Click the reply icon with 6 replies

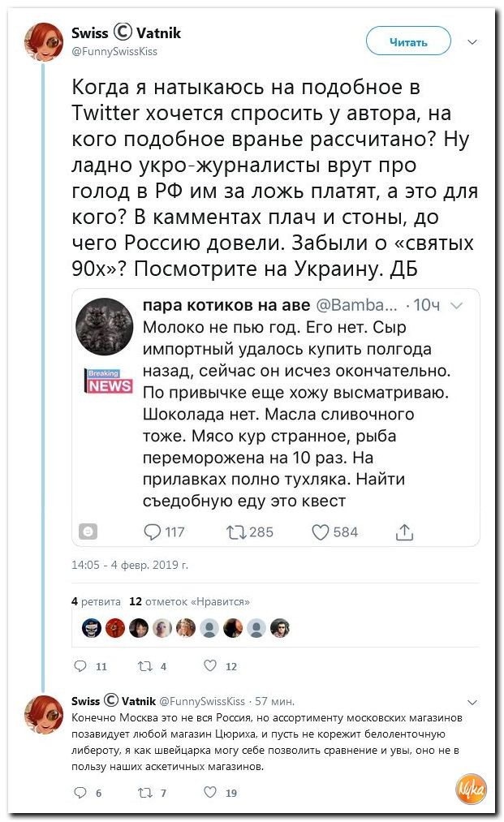tap(80, 792)
